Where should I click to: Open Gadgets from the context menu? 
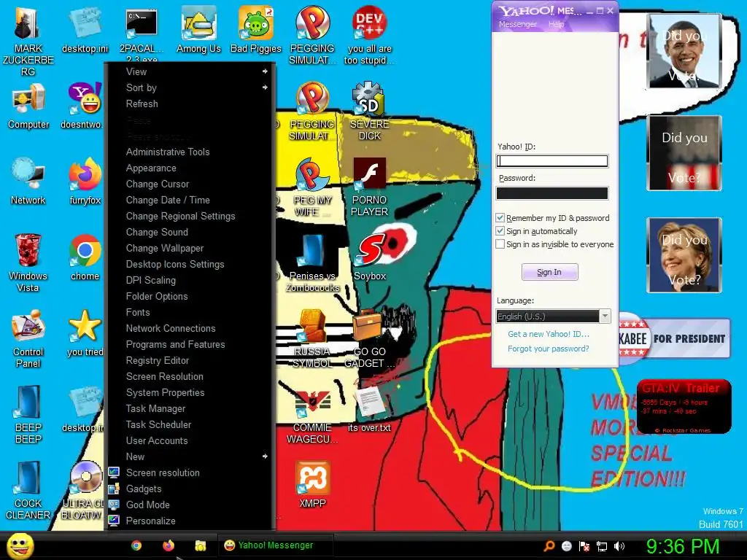tap(190, 489)
